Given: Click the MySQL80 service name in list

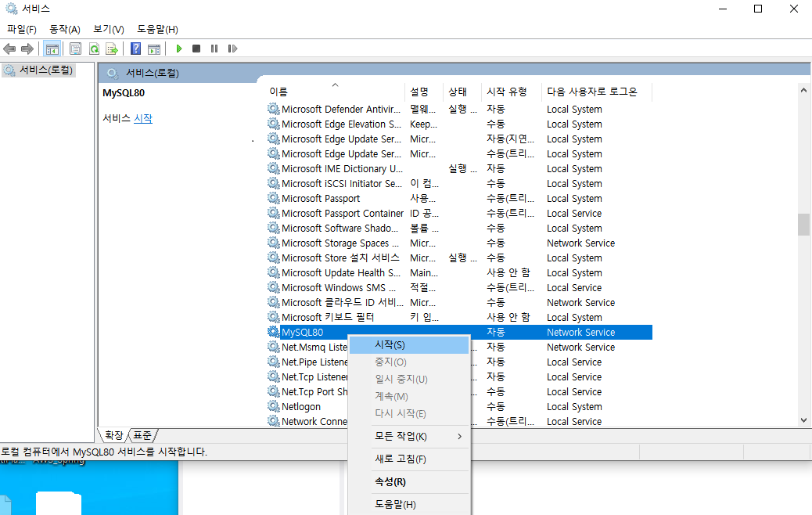Looking at the screenshot, I should 303,332.
